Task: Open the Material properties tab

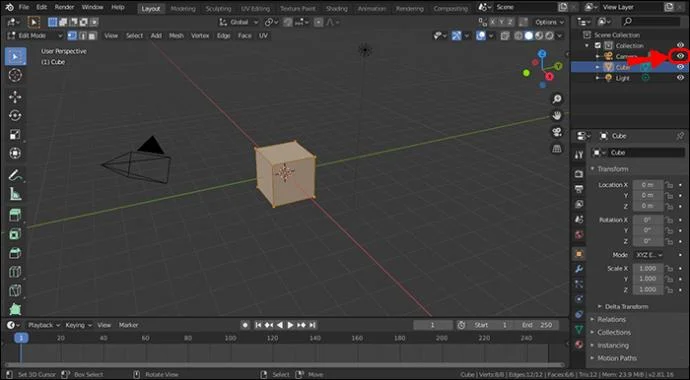Action: 579,344
